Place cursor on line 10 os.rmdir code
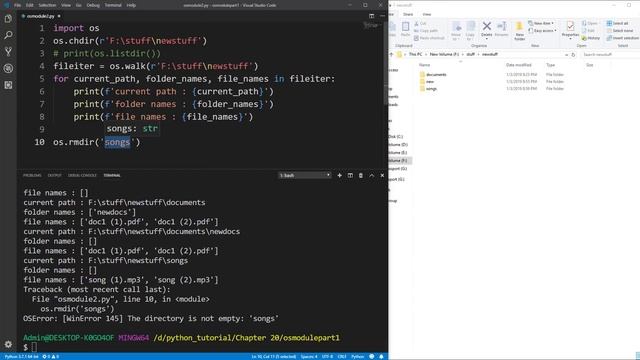This screenshot has width=640, height=360. (x=96, y=142)
